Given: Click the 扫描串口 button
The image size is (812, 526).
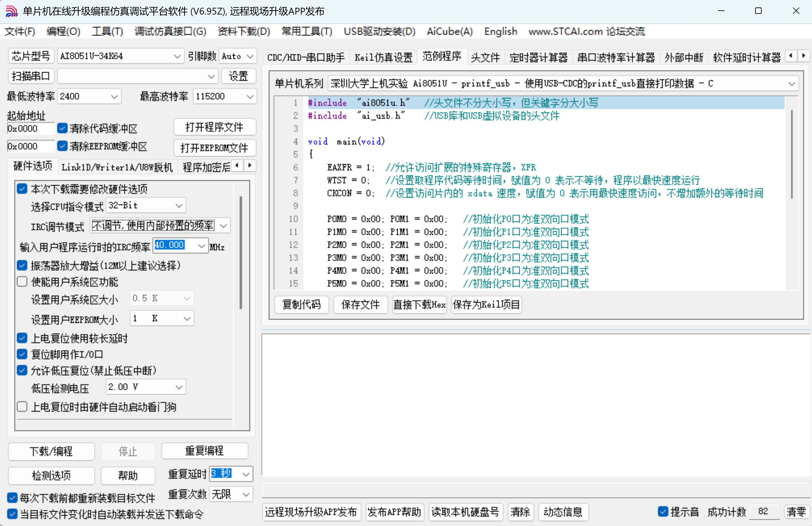Looking at the screenshot, I should (31, 76).
